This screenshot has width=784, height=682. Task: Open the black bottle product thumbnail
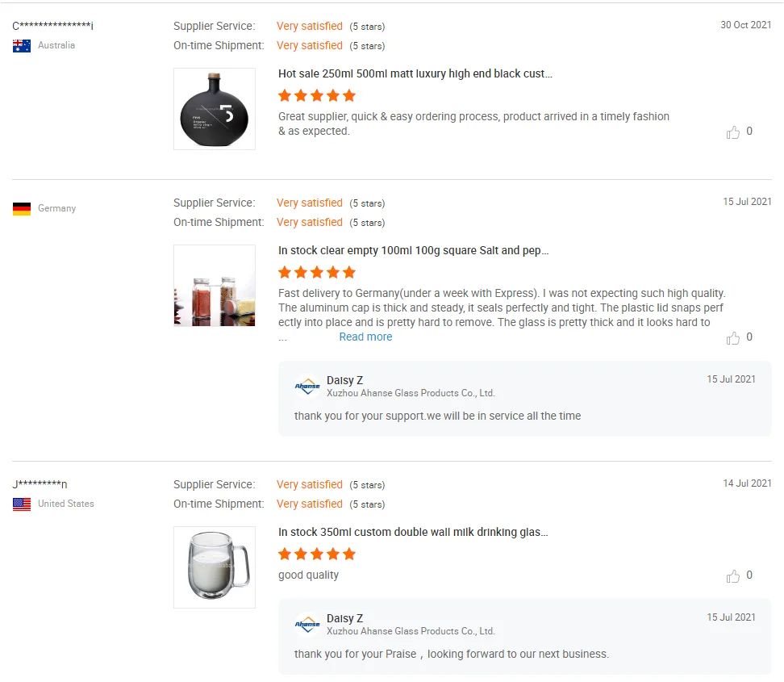tap(215, 109)
